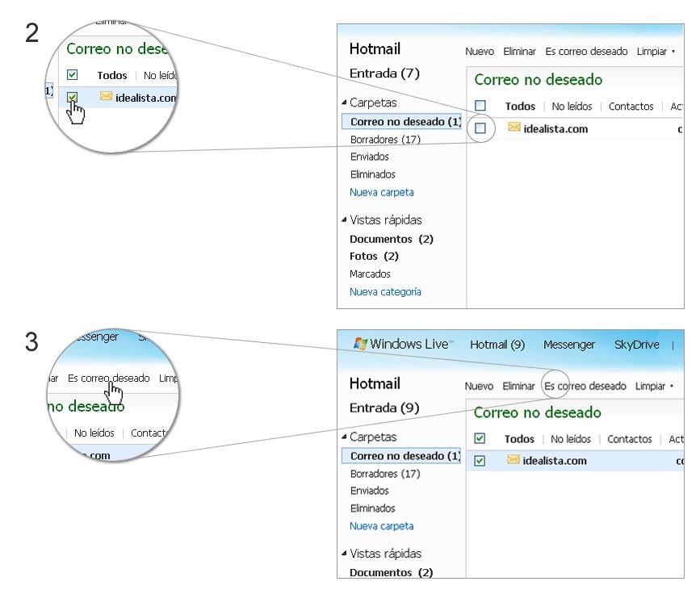Open Fotos (2) quick view
Image resolution: width=700 pixels, height=594 pixels.
click(374, 256)
